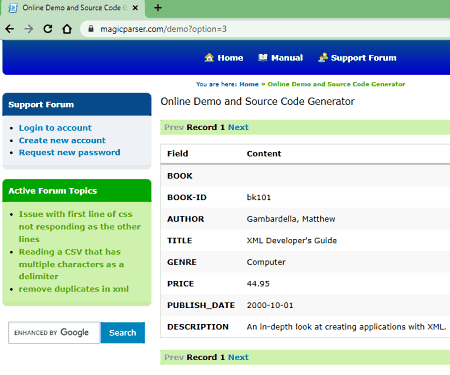Select the GENRE field label
Viewport: 450px width, 375px height.
[182, 262]
